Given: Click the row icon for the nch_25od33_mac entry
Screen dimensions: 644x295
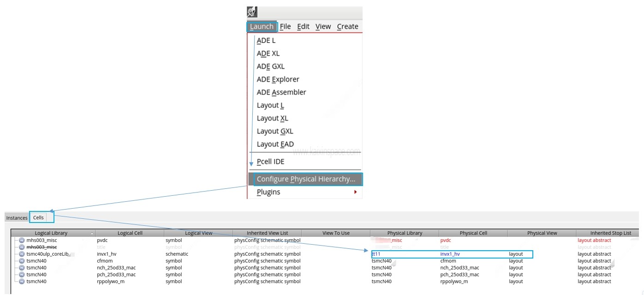Looking at the screenshot, I should (x=22, y=268).
